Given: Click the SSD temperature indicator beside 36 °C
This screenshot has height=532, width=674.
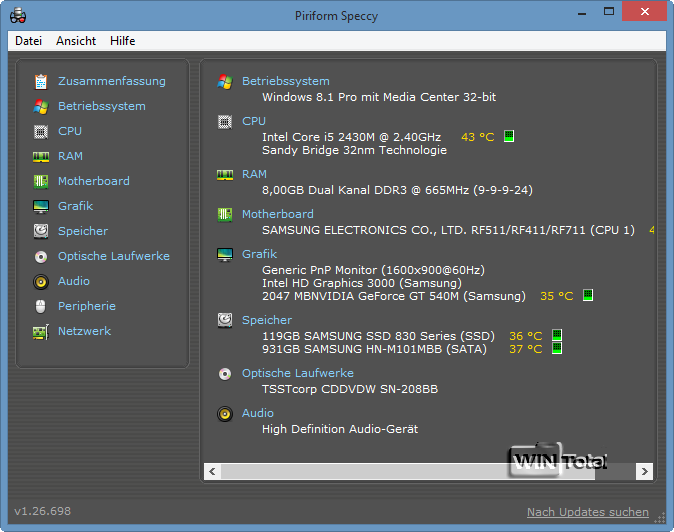Looking at the screenshot, I should point(557,335).
